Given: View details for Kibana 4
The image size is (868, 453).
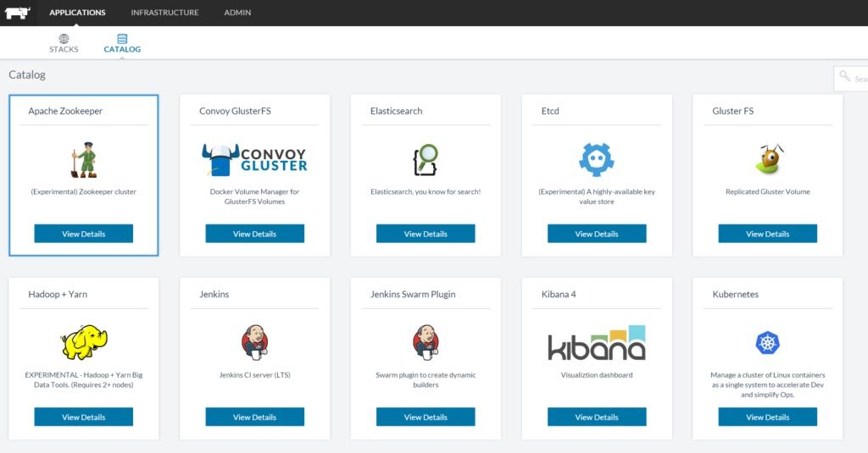Looking at the screenshot, I should click(x=597, y=417).
